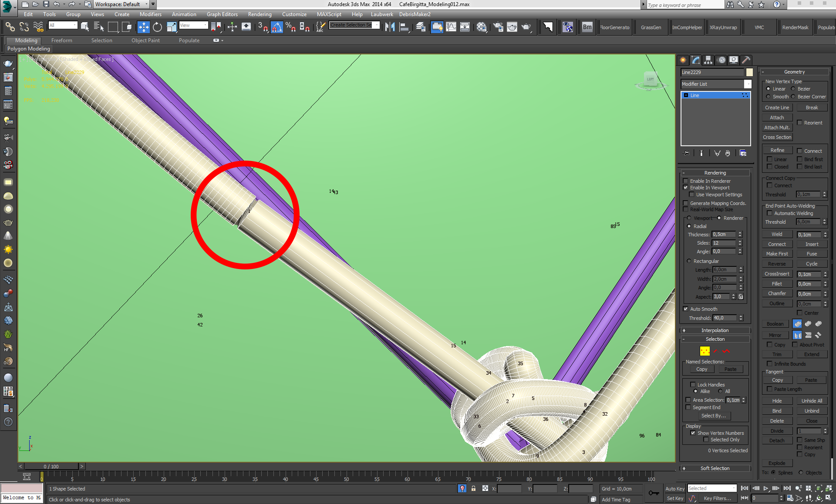Image resolution: width=836 pixels, height=504 pixels.
Task: Toggle Enable In Viewport checkbox
Action: coord(688,188)
